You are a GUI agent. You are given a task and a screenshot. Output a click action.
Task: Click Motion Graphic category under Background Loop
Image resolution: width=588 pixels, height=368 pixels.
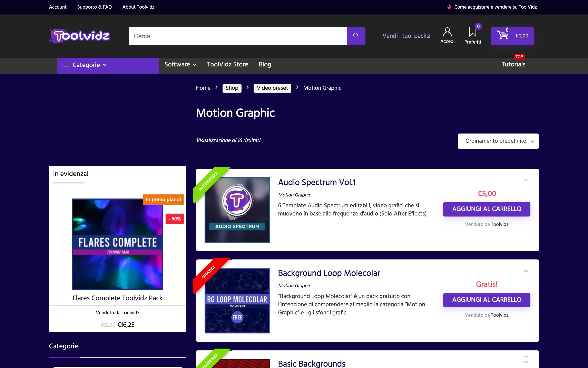(294, 285)
